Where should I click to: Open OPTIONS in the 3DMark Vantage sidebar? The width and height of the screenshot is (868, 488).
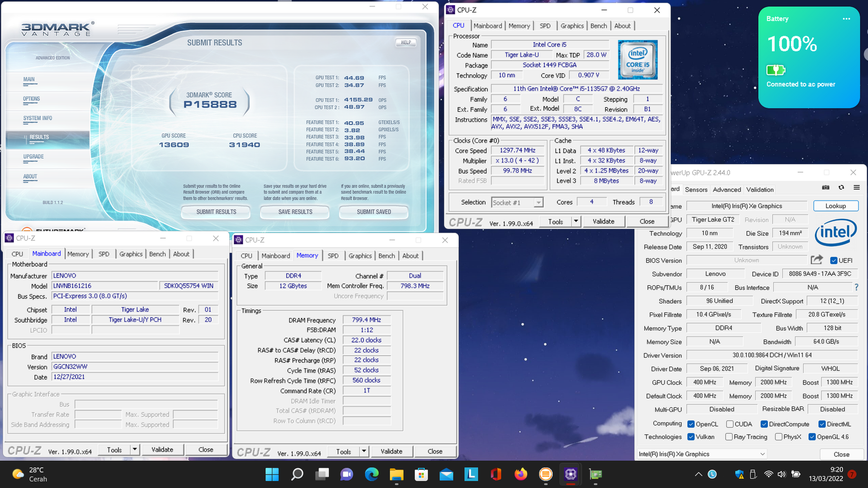pyautogui.click(x=32, y=99)
